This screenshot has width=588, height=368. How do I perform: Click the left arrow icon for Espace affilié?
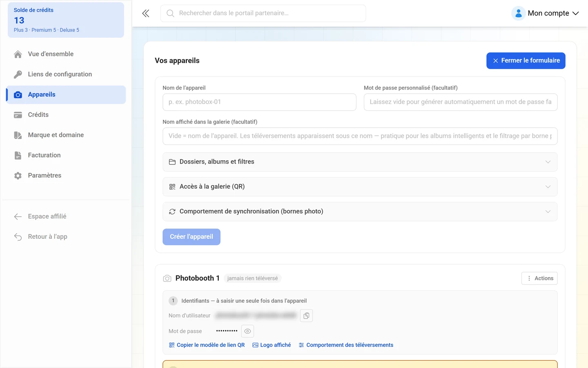18,217
